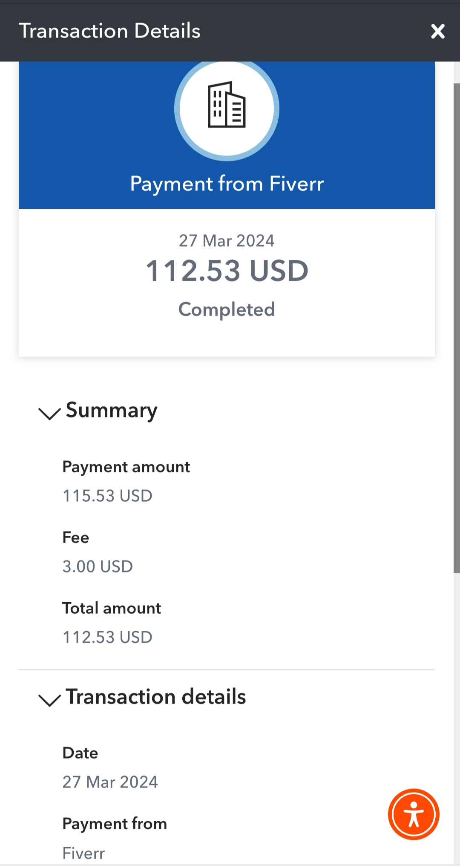Click the Fee label
Screen dimensions: 460x868
[76, 537]
